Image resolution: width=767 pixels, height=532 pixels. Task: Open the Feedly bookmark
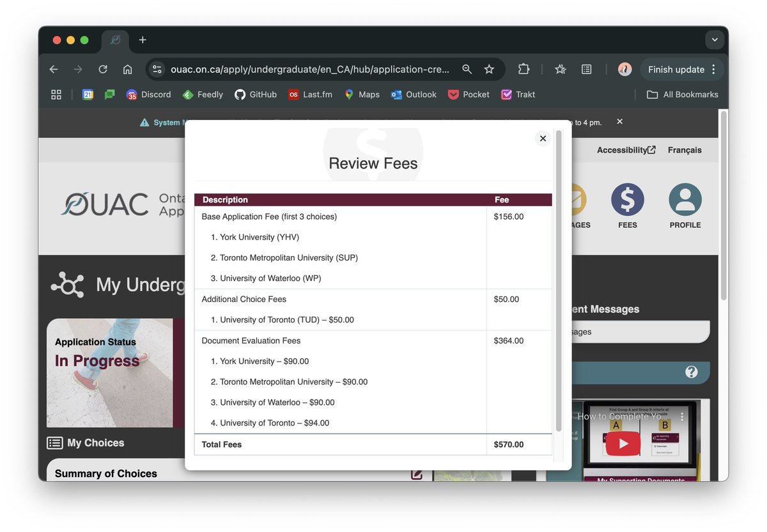(x=202, y=95)
